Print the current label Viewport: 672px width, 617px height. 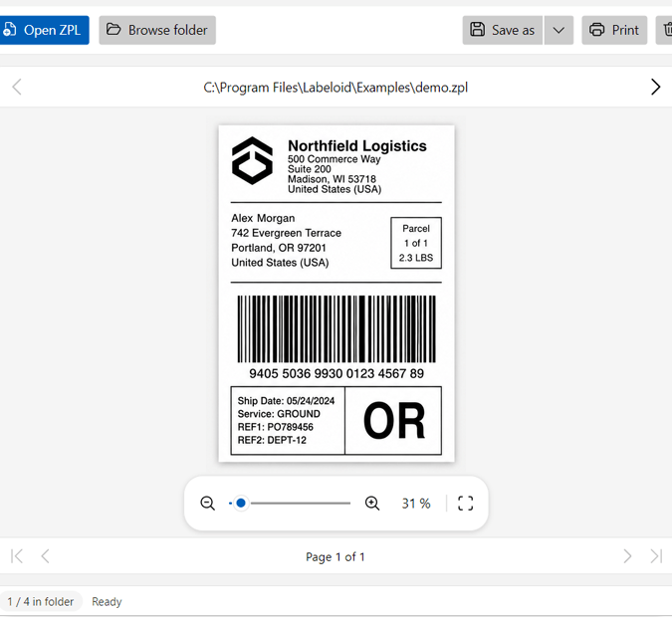[614, 30]
